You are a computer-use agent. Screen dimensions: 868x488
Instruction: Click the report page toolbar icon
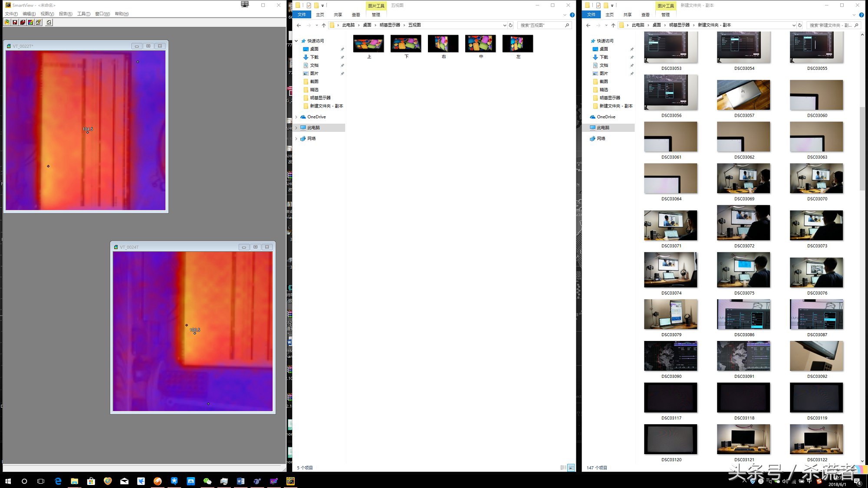click(x=49, y=22)
